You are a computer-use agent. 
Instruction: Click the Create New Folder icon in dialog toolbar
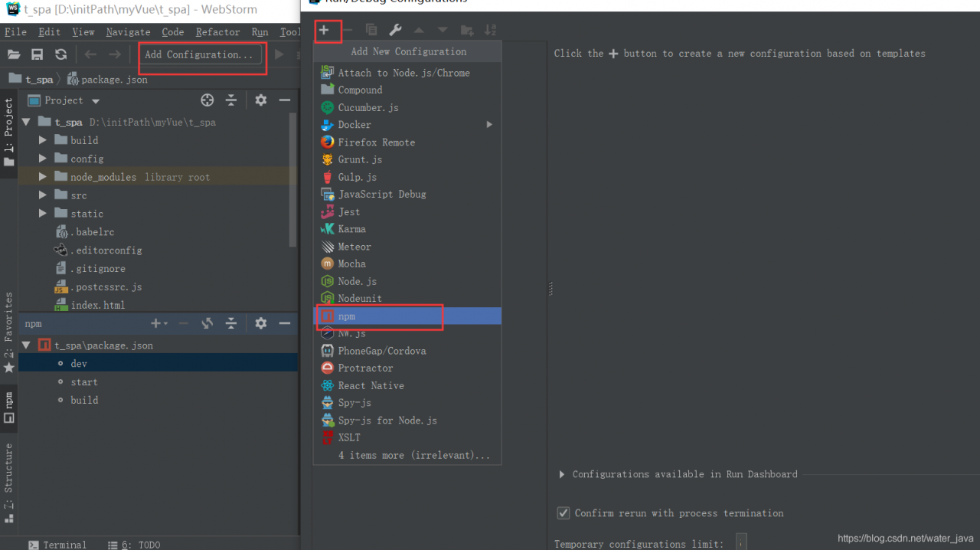[x=467, y=30]
